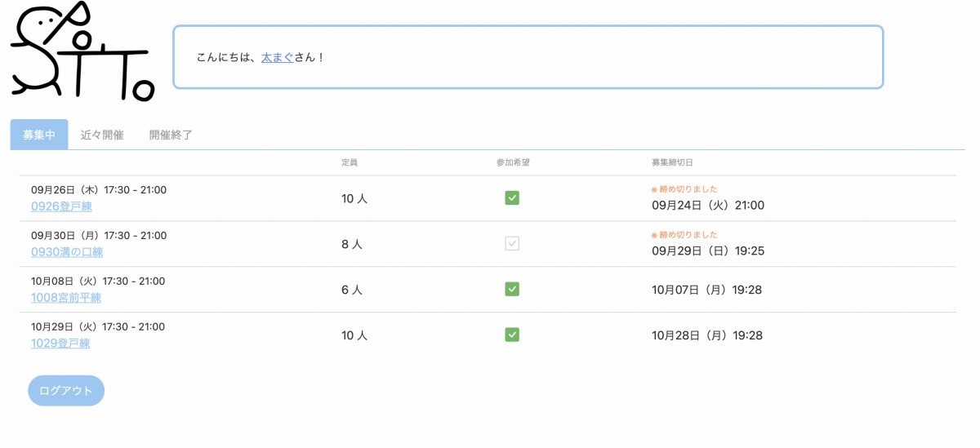Viewport: 980px width, 448px height.
Task: Click the 募集締切日 column header
Action: pyautogui.click(x=672, y=162)
